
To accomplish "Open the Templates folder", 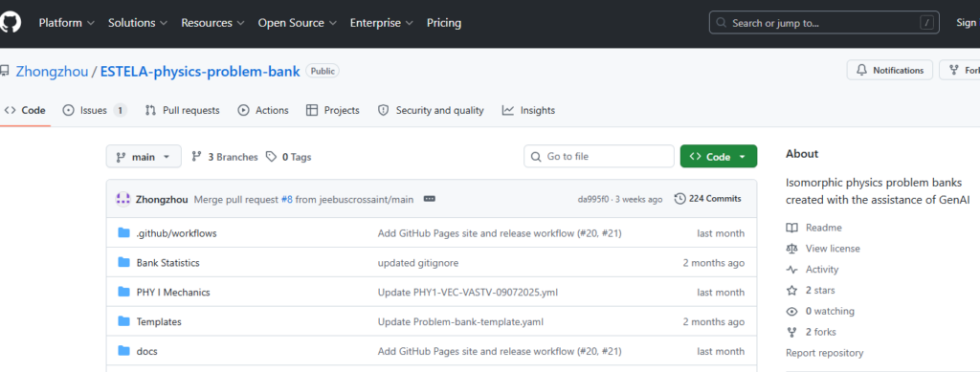I will 159,321.
